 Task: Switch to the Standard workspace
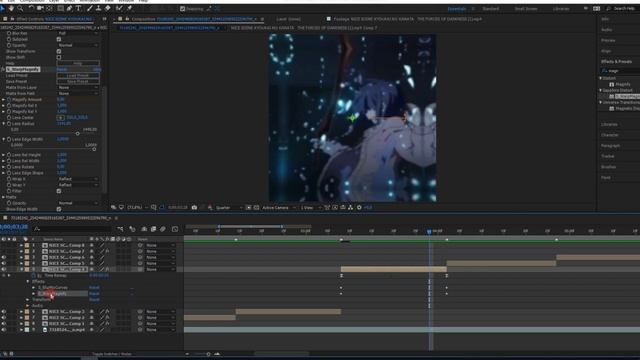coord(491,9)
